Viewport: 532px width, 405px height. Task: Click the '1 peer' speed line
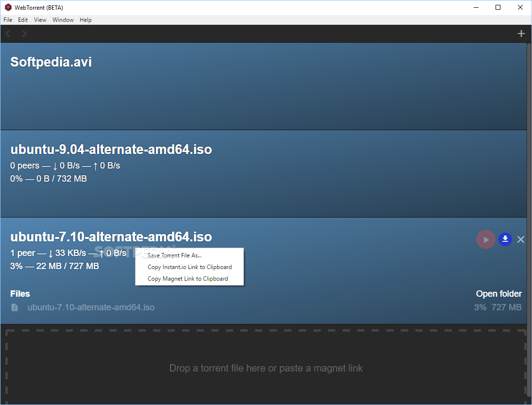tap(68, 253)
